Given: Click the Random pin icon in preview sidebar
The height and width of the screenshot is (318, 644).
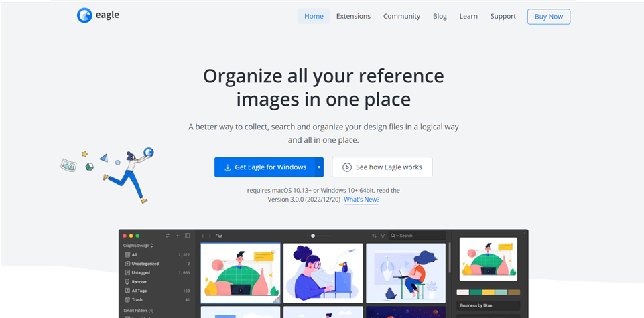Looking at the screenshot, I should point(127,282).
